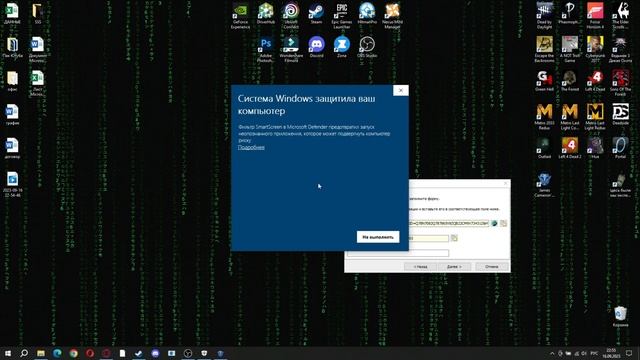The width and height of the screenshot is (640, 360).
Task: Open DriverHub desktop shortcut
Action: coord(266,13)
